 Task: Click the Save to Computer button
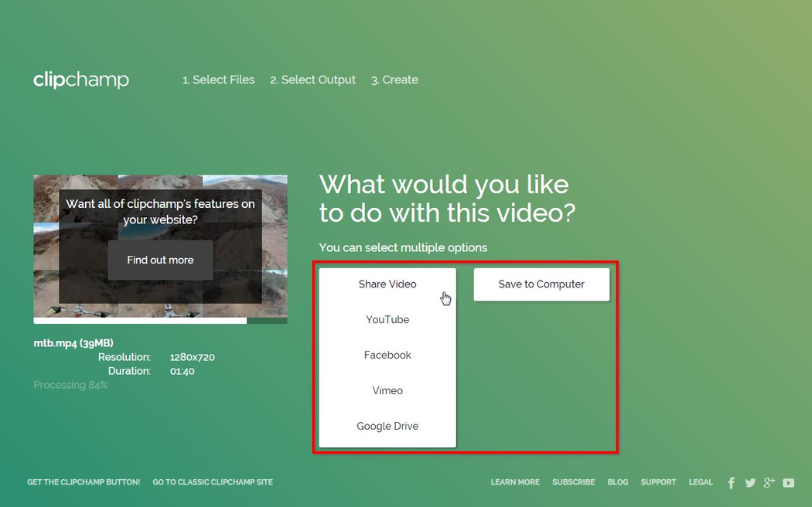pyautogui.click(x=541, y=284)
